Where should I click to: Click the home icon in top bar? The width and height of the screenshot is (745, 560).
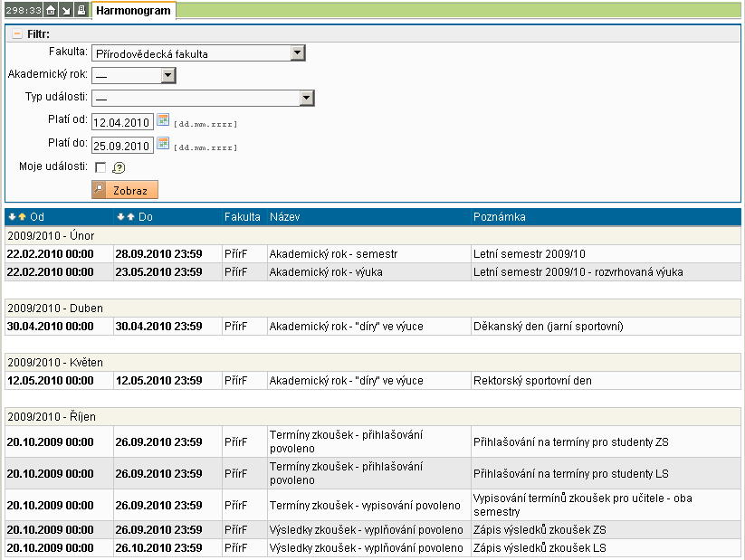(x=52, y=11)
